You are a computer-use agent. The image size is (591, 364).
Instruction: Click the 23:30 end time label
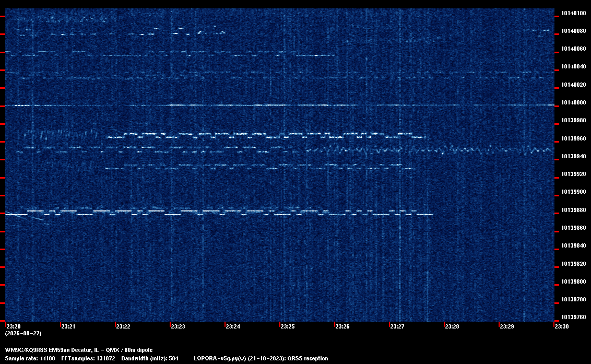[x=561, y=326]
